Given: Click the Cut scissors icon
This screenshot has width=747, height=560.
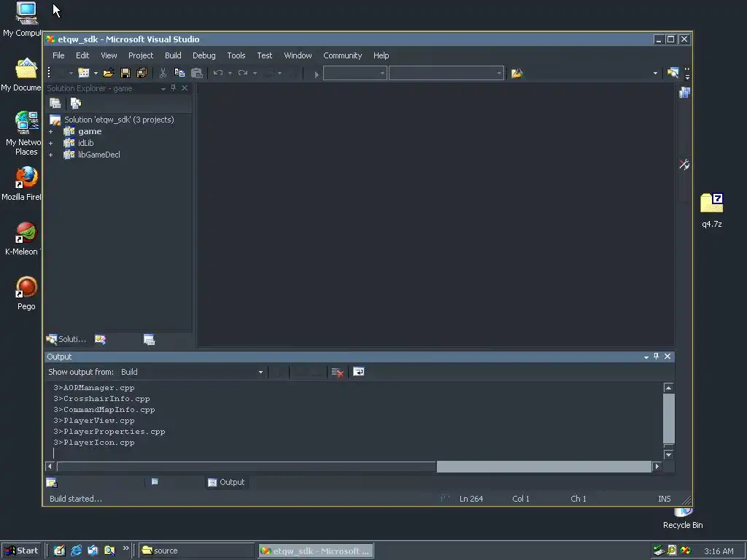Looking at the screenshot, I should click(x=163, y=73).
